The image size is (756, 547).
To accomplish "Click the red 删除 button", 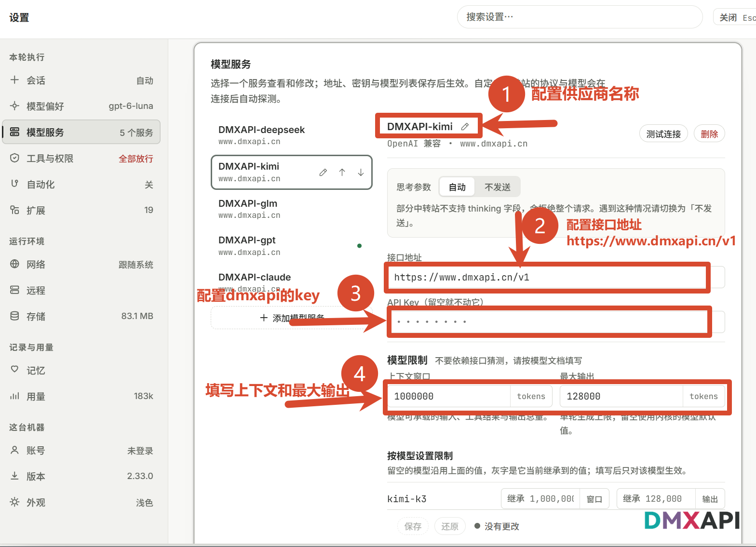I will click(709, 134).
